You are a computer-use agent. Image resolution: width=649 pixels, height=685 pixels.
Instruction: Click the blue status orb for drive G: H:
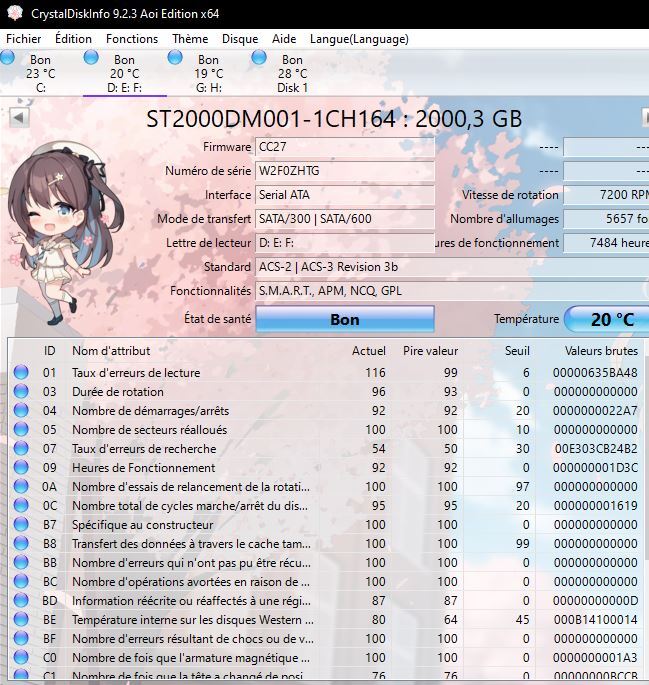pos(175,58)
